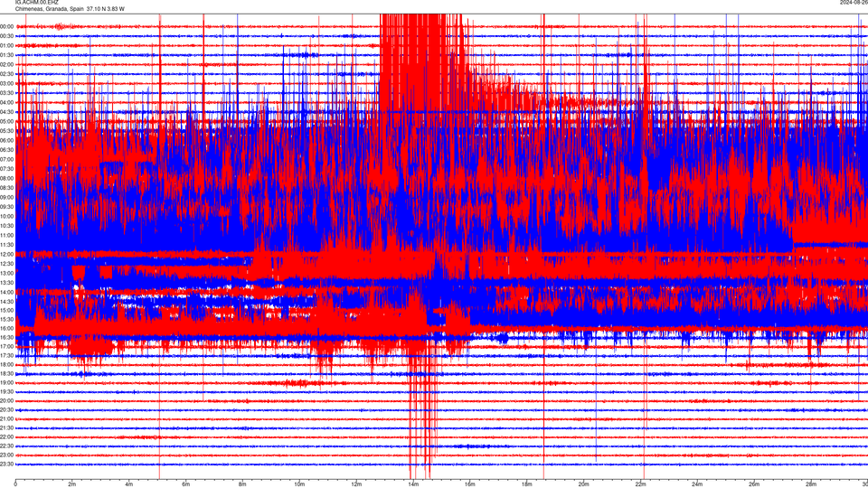868x488 pixels.
Task: Click the 22m tick label on time axis
Action: tap(640, 484)
